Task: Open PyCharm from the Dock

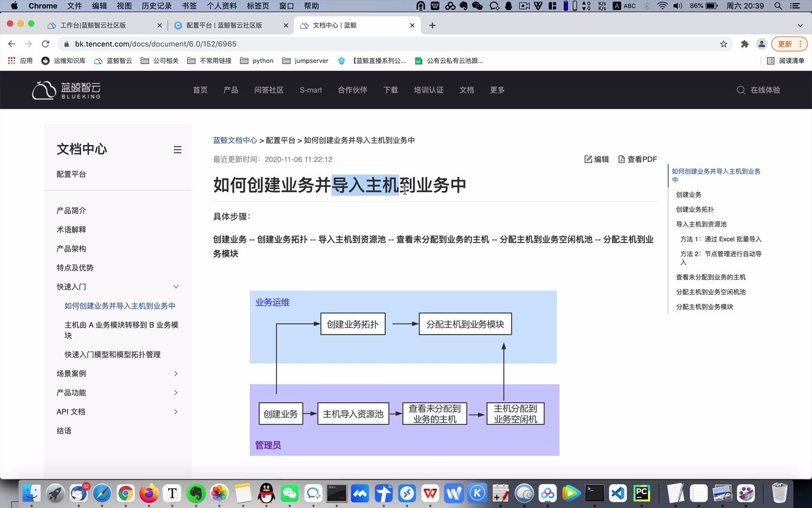Action: [641, 493]
